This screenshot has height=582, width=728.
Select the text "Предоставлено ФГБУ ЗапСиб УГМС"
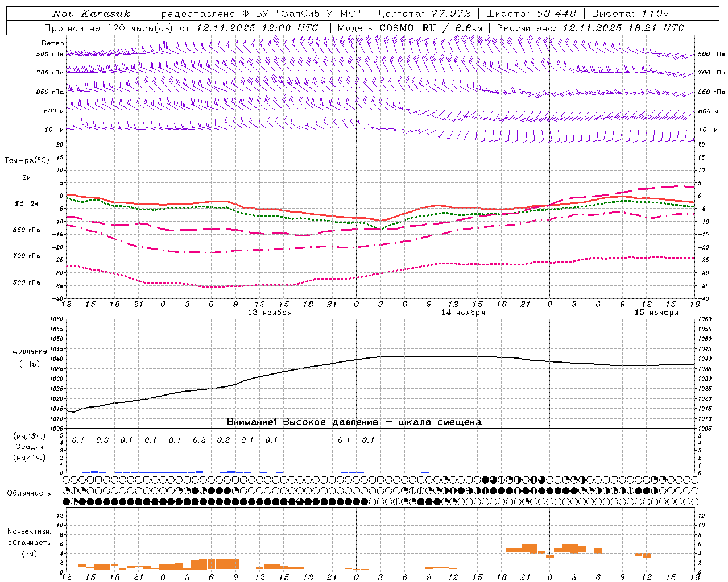(257, 14)
